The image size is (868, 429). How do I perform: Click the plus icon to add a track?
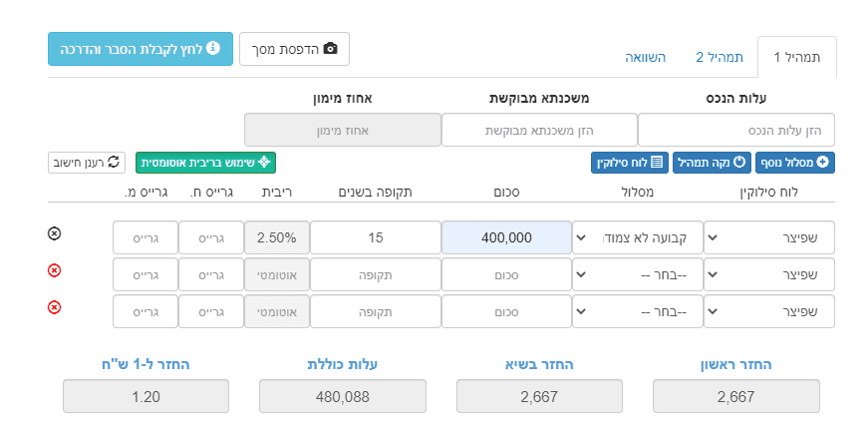click(x=823, y=162)
